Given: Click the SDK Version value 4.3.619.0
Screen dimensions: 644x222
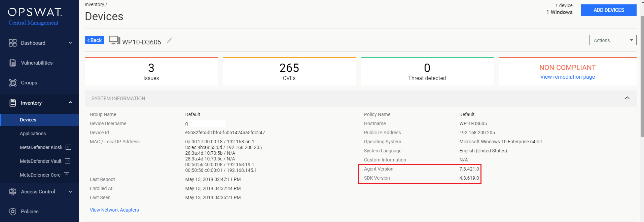Looking at the screenshot, I should pyautogui.click(x=469, y=178).
